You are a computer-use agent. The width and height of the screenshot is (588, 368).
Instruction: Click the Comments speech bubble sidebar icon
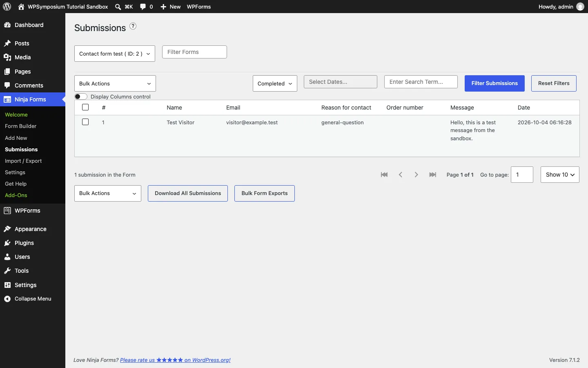tap(7, 85)
